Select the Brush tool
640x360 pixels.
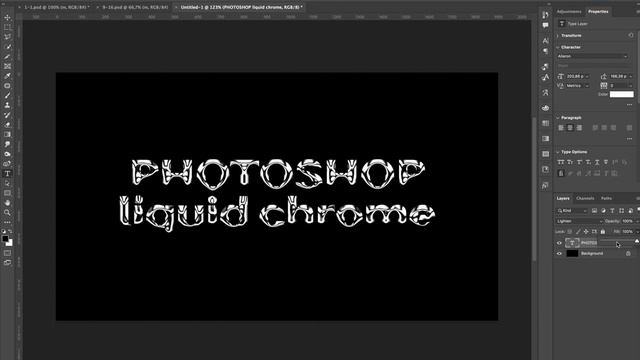click(x=7, y=96)
